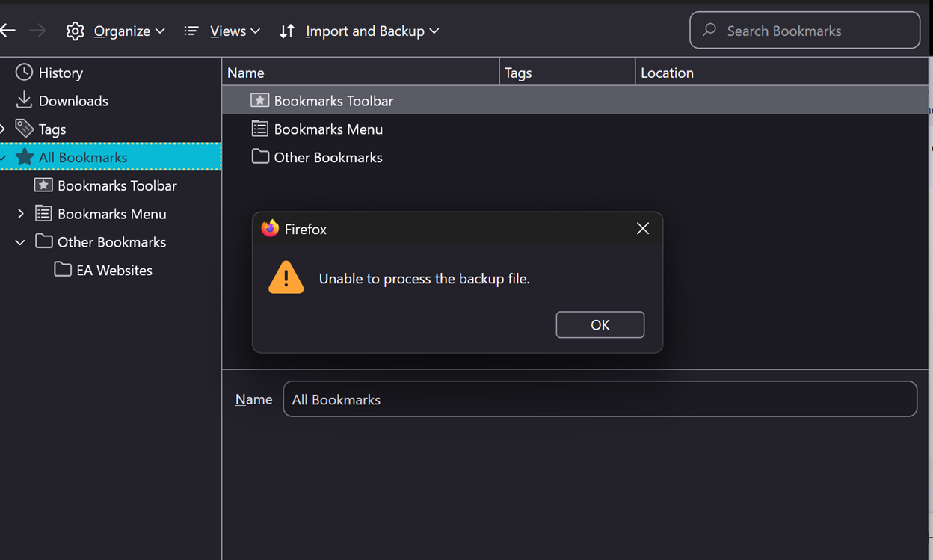
Task: Collapse the Other Bookmarks tree node
Action: [x=20, y=242]
